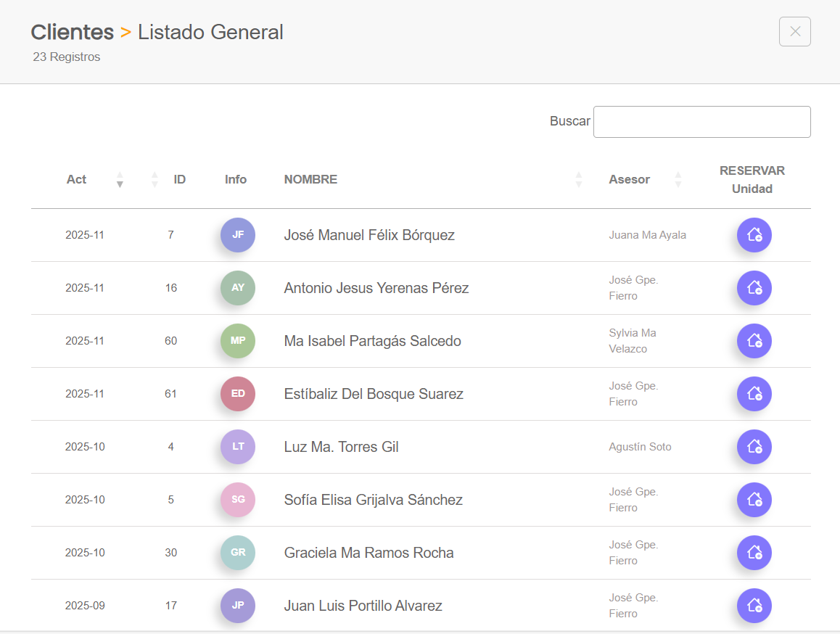Image resolution: width=840 pixels, height=634 pixels.
Task: Close the Clientes listing panel
Action: [794, 32]
